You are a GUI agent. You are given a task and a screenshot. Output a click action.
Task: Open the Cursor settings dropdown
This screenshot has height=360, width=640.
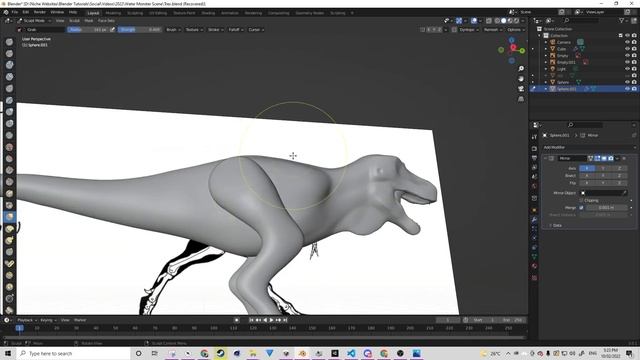(x=256, y=30)
